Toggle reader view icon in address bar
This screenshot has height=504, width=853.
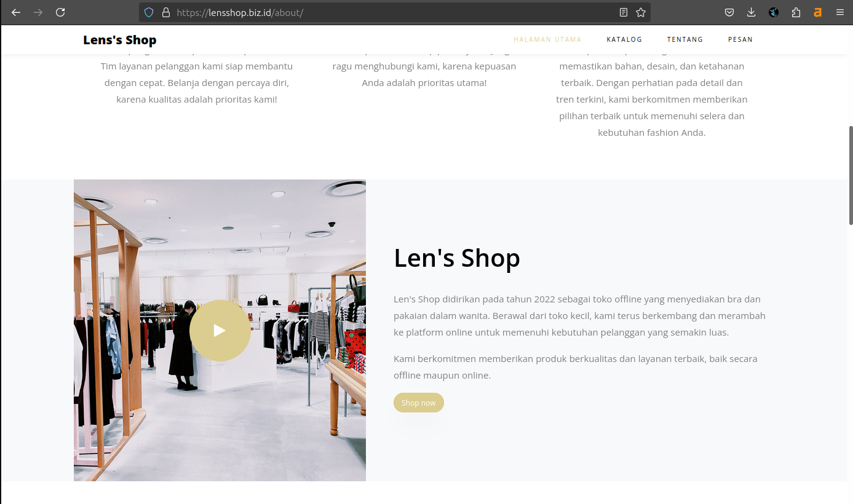(x=624, y=12)
